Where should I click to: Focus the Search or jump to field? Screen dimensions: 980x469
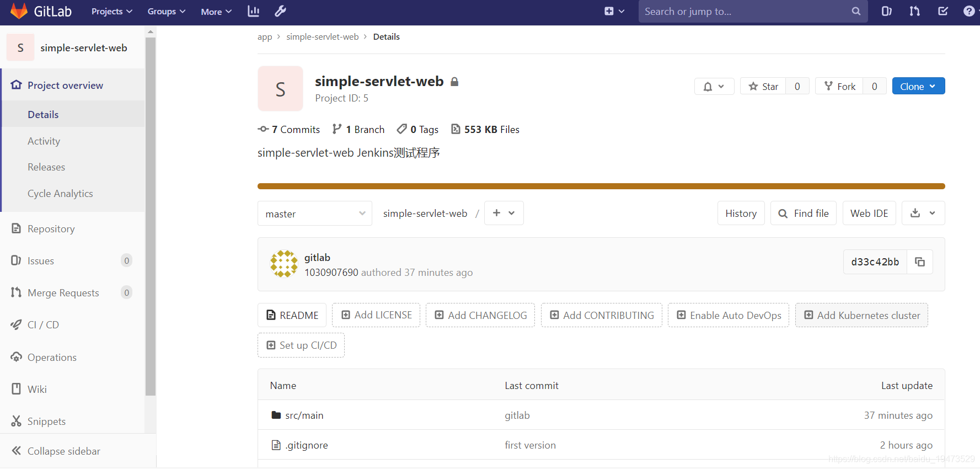tap(753, 11)
